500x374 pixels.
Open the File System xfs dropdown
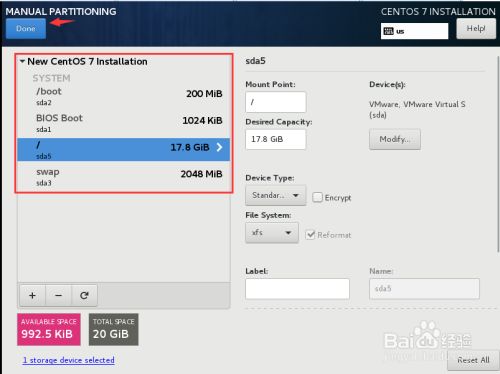tap(272, 233)
